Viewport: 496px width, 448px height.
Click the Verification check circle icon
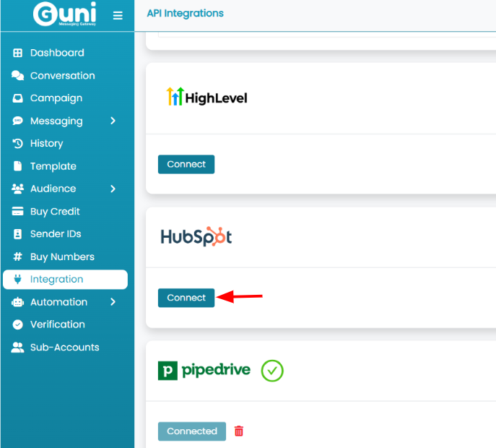(x=18, y=324)
